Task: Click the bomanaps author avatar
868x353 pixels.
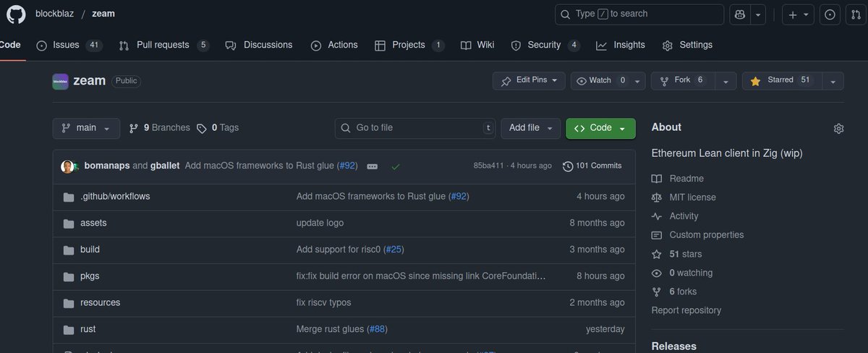Action: click(68, 166)
